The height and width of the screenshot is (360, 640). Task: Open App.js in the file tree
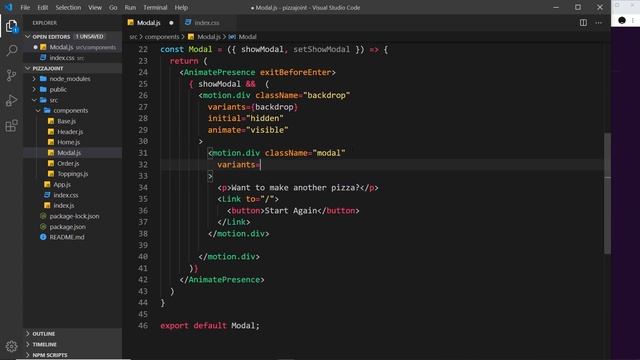(62, 184)
